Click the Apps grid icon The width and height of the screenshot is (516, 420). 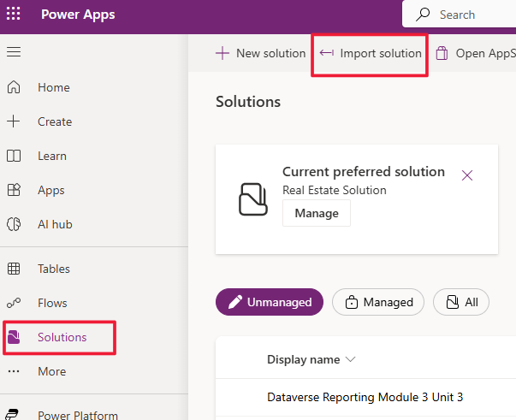(14, 190)
